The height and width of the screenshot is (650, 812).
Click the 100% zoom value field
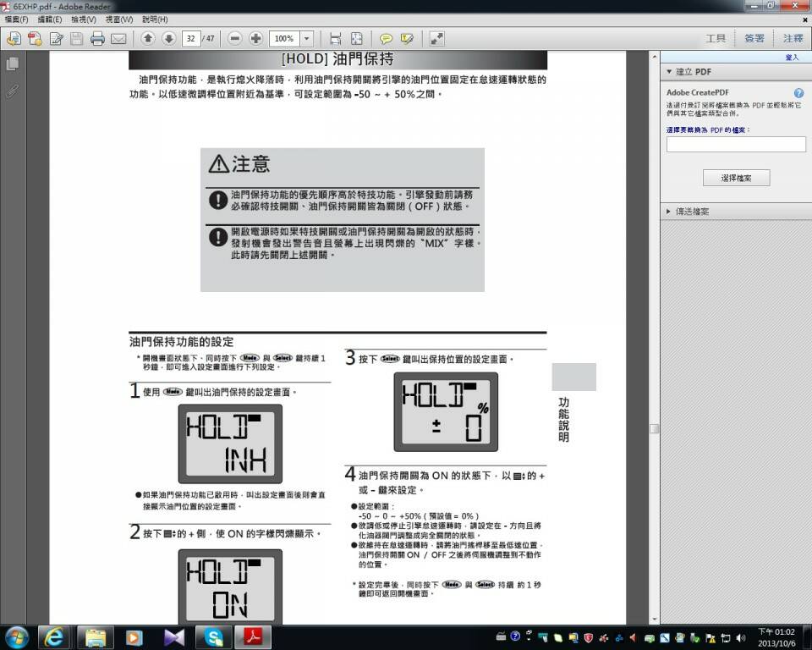(x=284, y=38)
